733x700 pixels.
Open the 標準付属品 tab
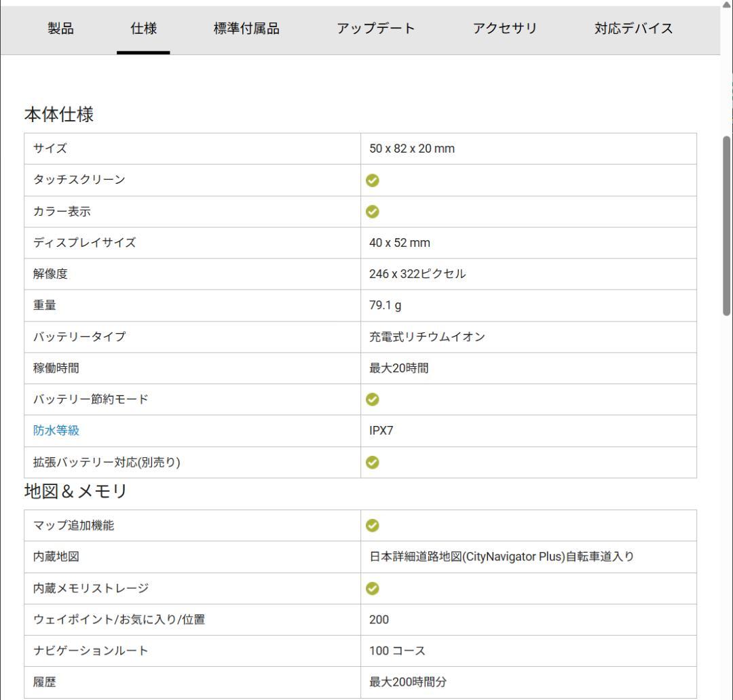[248, 28]
